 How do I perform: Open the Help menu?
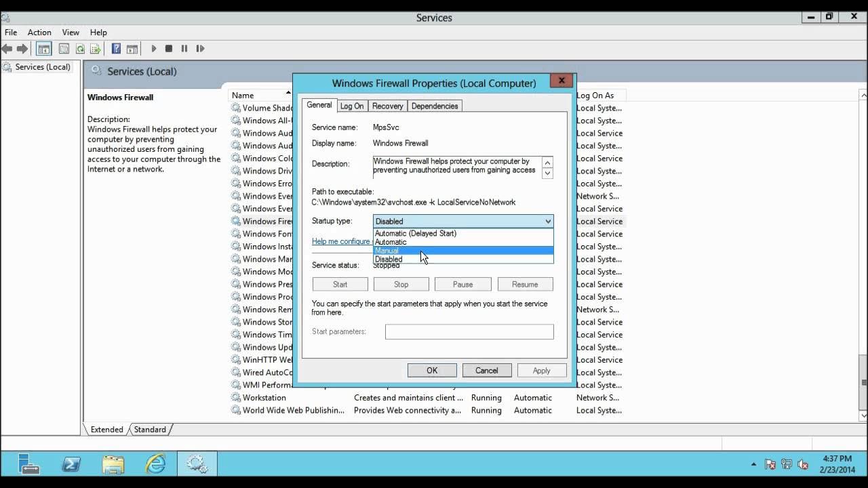coord(98,32)
